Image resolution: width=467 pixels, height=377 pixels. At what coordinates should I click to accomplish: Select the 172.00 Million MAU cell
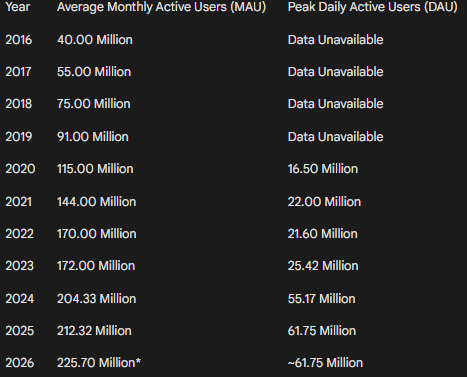[x=96, y=266]
